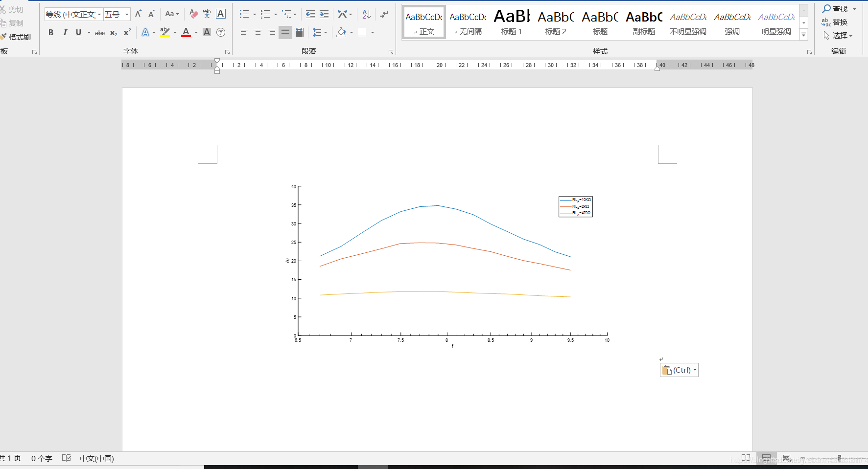Open the font name combo box
Screen dimensions: 868x469
pos(74,14)
